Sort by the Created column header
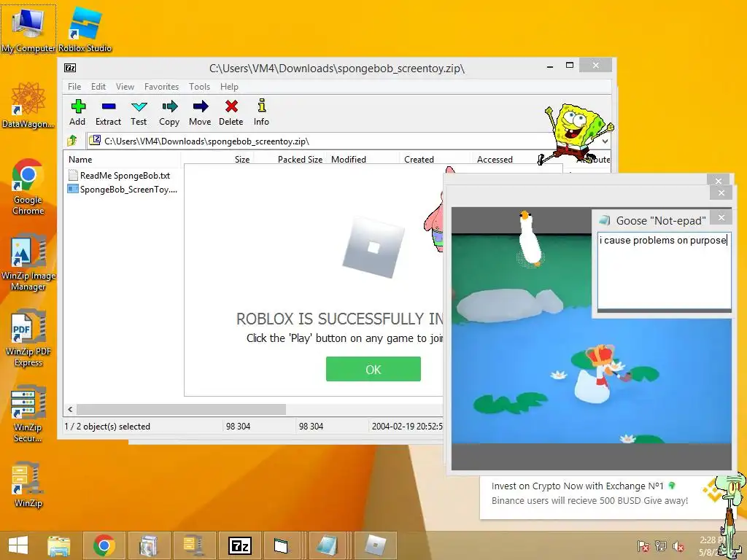This screenshot has height=560, width=747. pyautogui.click(x=435, y=160)
